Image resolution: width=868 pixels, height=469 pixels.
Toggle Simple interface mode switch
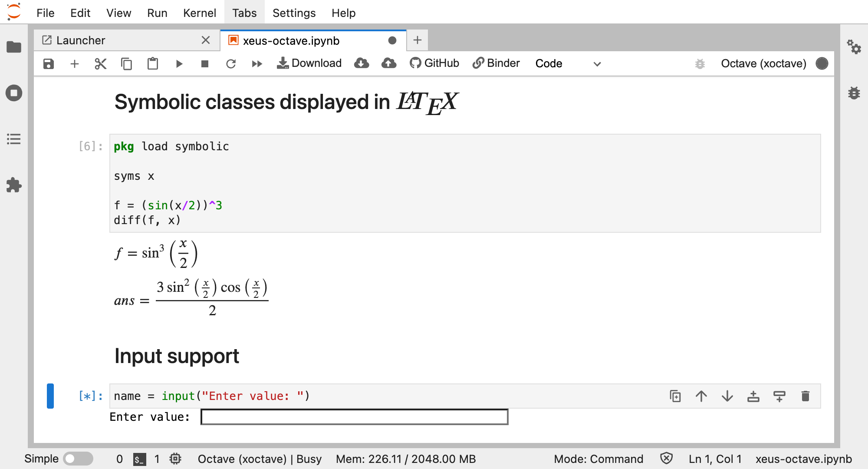(78, 459)
